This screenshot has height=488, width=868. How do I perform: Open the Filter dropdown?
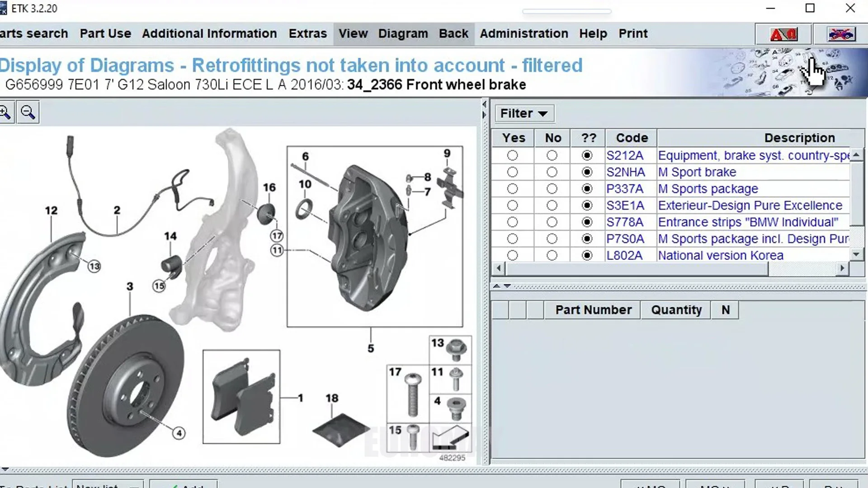click(x=524, y=113)
